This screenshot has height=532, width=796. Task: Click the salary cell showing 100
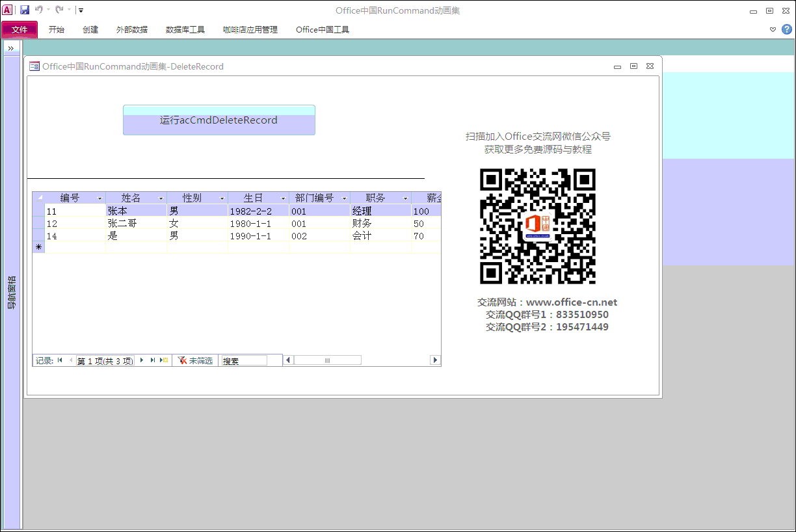pos(426,211)
